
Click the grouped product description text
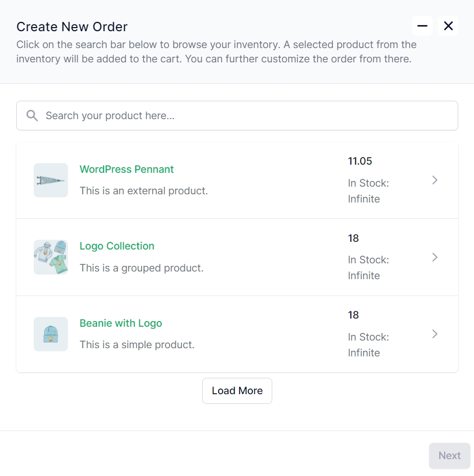[141, 268]
